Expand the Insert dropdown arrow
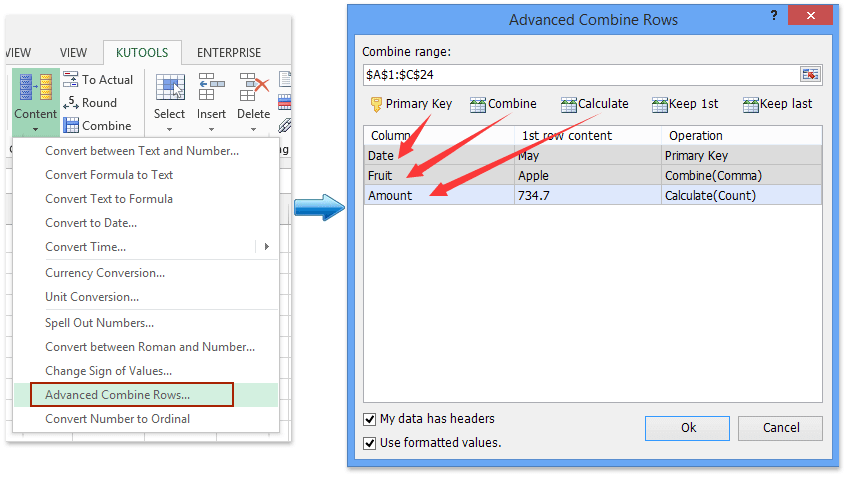Viewport: 845px width, 477px height. [x=211, y=129]
